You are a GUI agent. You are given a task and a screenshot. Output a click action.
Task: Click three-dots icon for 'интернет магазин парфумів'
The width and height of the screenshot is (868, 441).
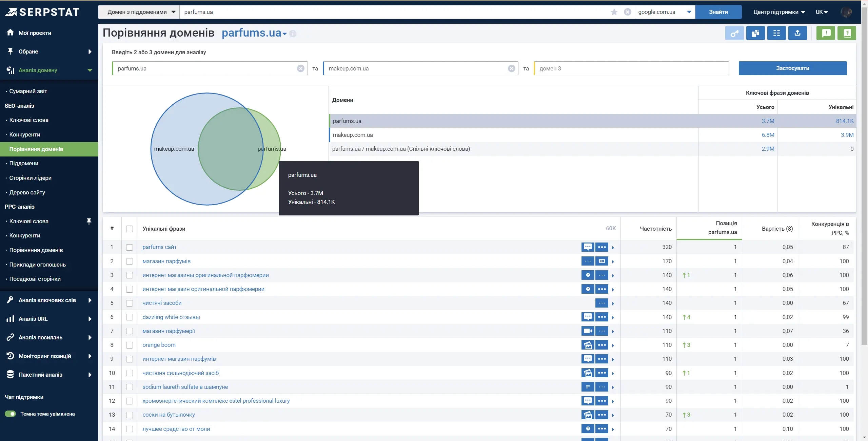coord(602,359)
